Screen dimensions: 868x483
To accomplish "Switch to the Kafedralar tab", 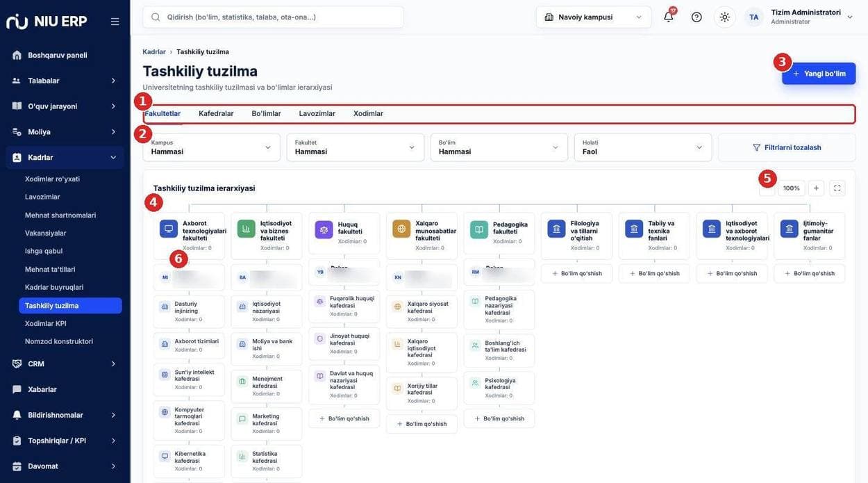I will point(216,113).
